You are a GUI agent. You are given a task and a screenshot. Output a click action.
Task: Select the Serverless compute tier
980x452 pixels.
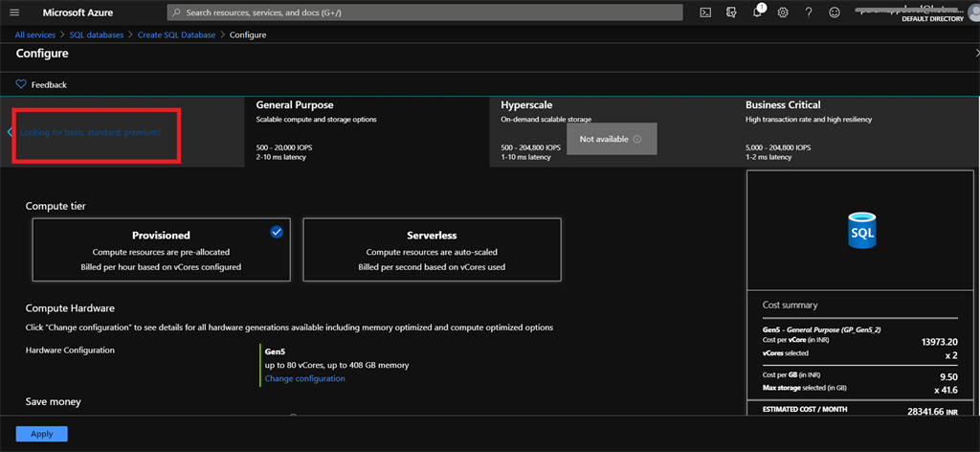(x=432, y=249)
